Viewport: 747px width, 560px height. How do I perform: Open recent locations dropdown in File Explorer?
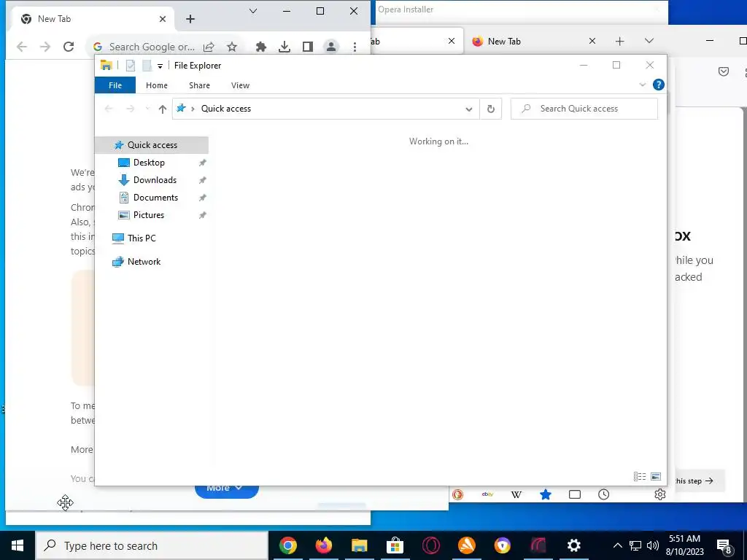click(147, 109)
